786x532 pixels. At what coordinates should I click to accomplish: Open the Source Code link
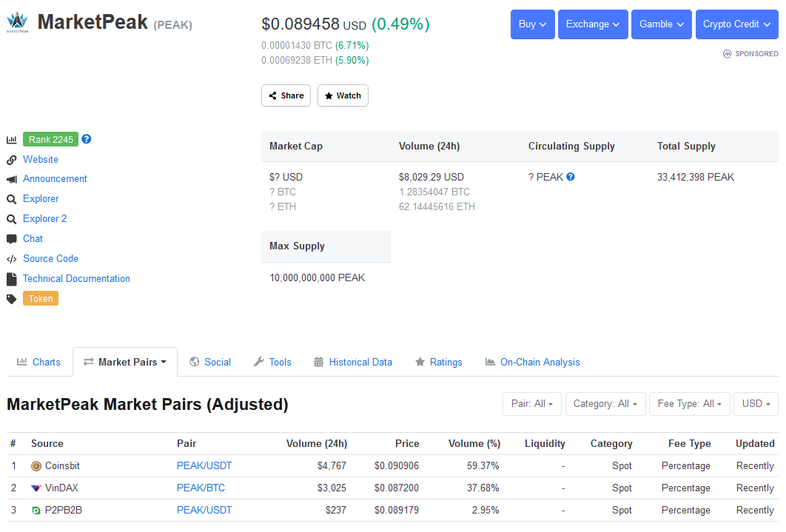pyautogui.click(x=50, y=259)
